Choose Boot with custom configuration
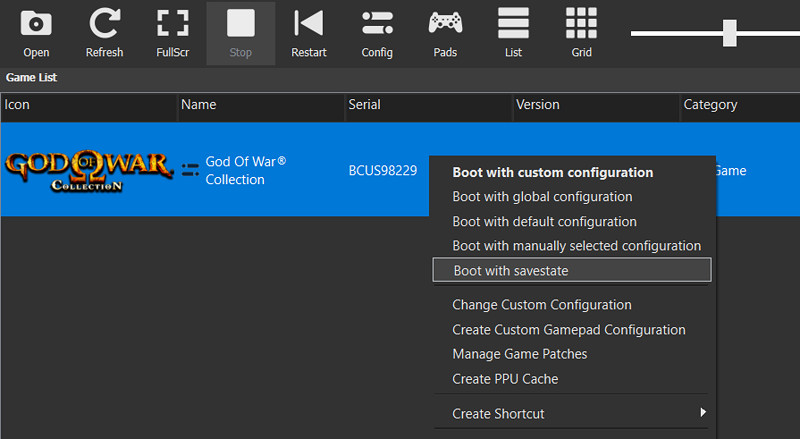800x439 pixels. point(552,173)
